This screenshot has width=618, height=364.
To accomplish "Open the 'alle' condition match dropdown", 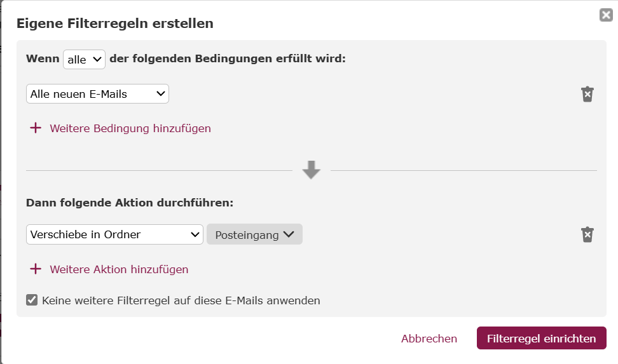I will [84, 59].
